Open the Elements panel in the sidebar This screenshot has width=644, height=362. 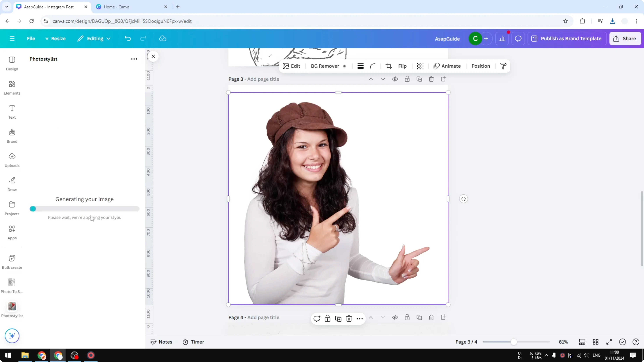(x=12, y=87)
